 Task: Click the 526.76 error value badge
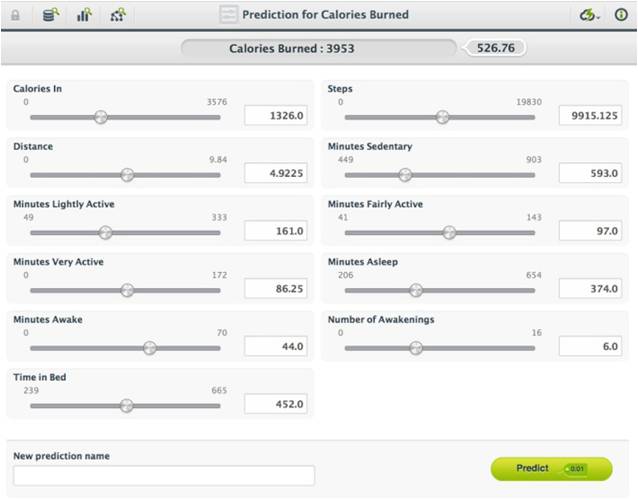tap(496, 47)
